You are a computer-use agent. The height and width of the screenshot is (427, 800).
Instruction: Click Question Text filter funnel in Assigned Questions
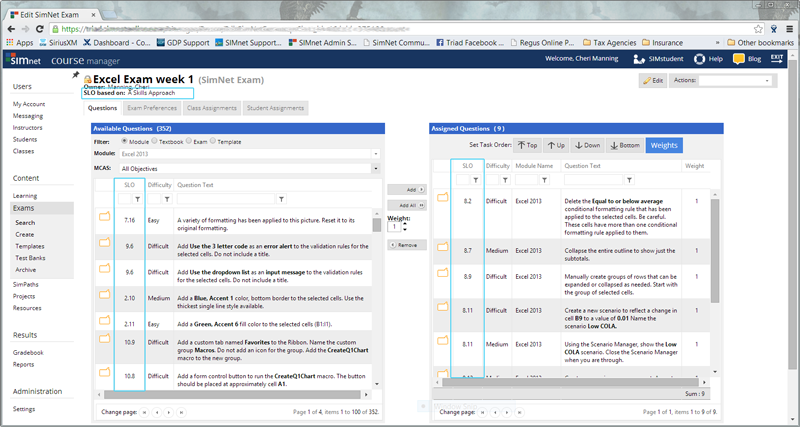point(630,180)
